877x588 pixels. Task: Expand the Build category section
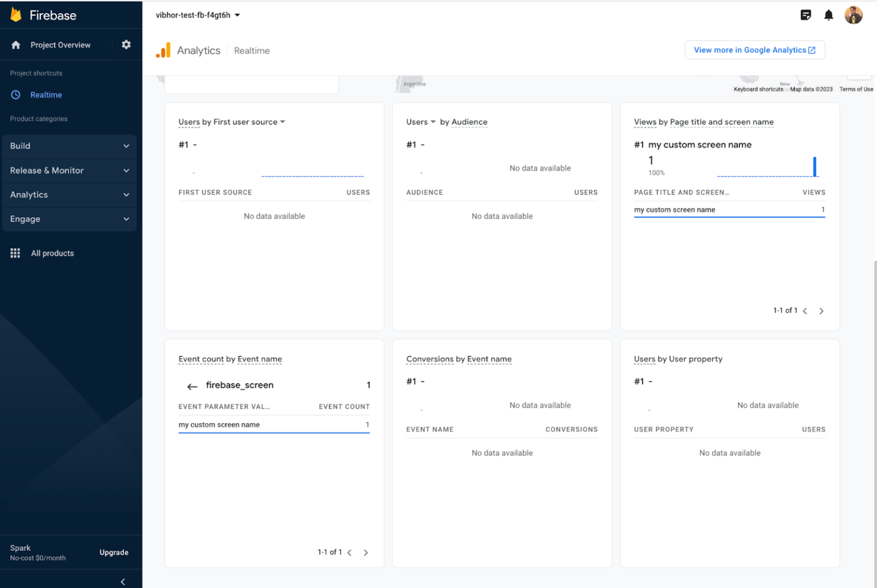(69, 146)
